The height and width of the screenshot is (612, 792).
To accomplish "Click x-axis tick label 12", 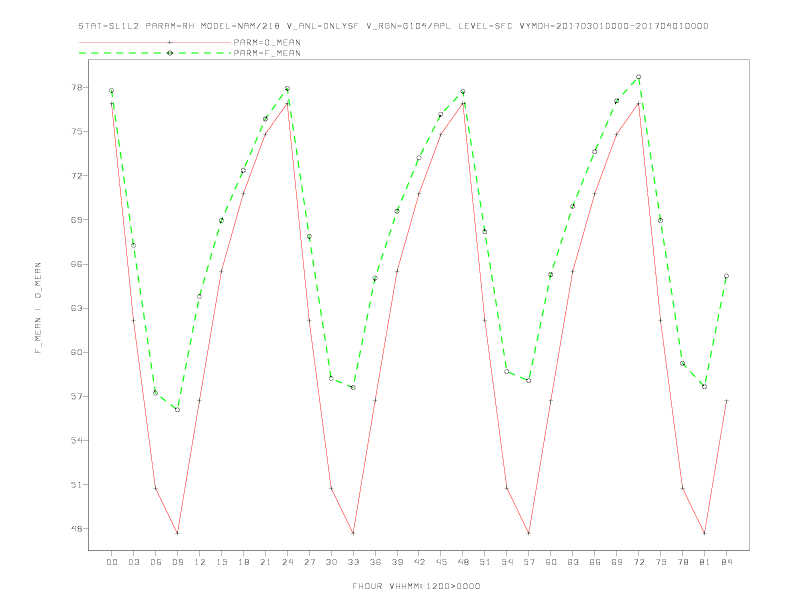I will click(200, 562).
